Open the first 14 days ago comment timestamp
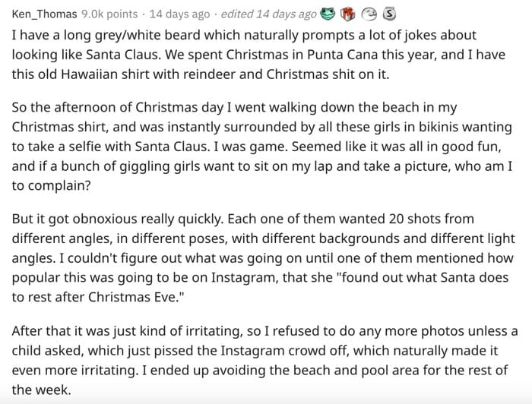The height and width of the screenshot is (404, 532). (x=179, y=14)
